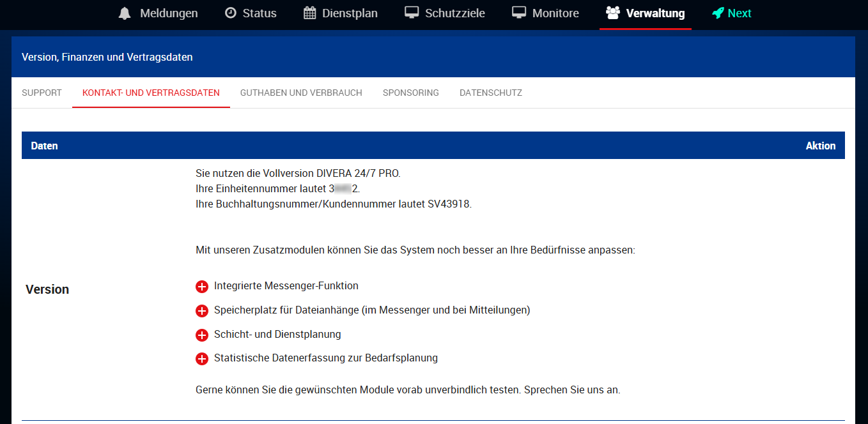Click the Statistische Datenerfassung zur Bedarfsplanung text
The height and width of the screenshot is (424, 868).
coord(326,358)
